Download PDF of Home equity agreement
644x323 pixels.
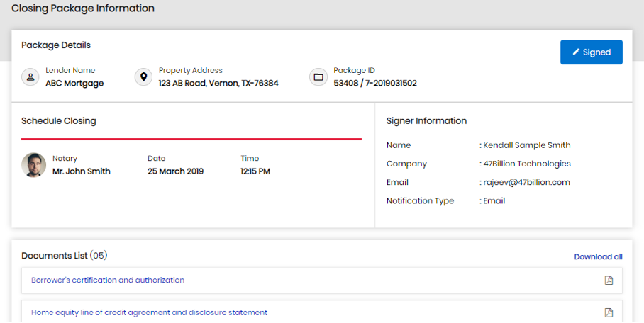(x=608, y=312)
